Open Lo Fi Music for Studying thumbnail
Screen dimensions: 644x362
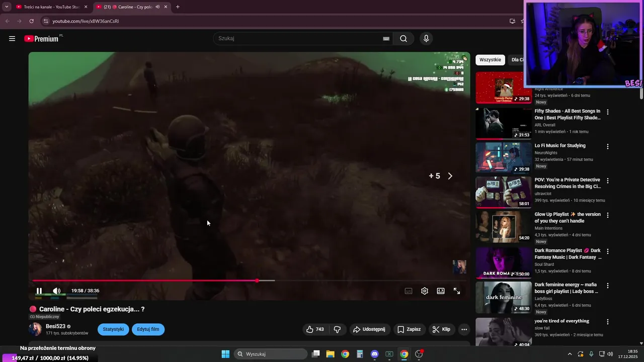(504, 158)
